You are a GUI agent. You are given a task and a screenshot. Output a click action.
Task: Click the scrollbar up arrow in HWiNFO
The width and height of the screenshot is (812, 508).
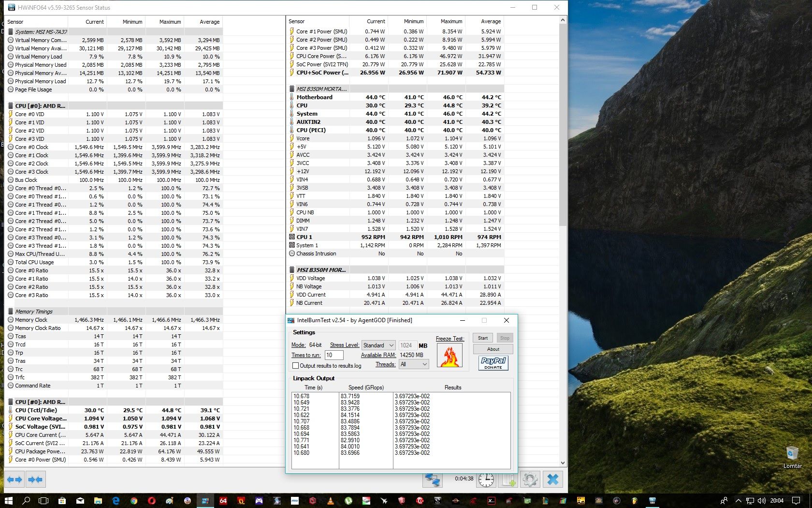click(562, 20)
